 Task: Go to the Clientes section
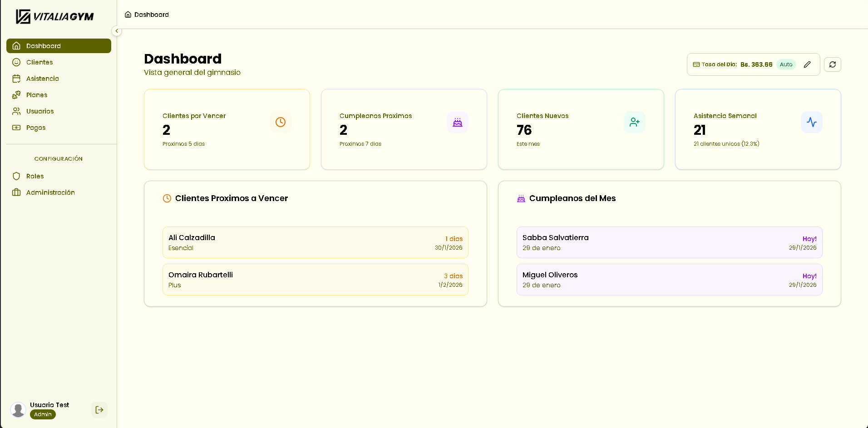[x=59, y=62]
